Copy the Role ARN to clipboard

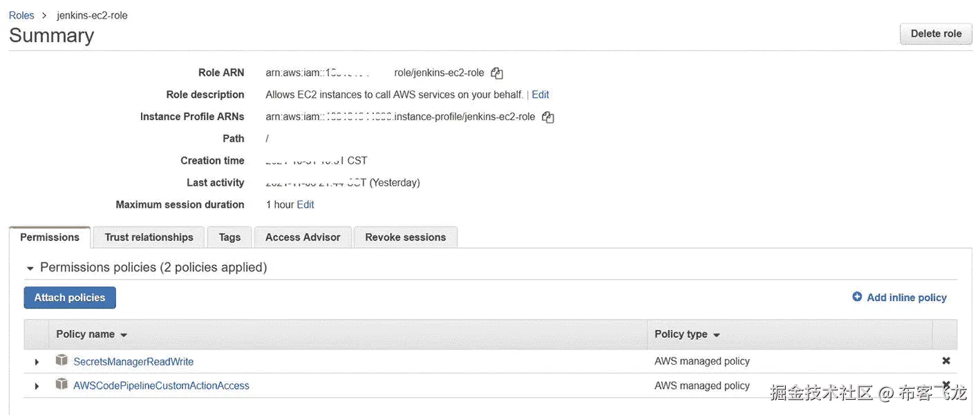click(496, 73)
